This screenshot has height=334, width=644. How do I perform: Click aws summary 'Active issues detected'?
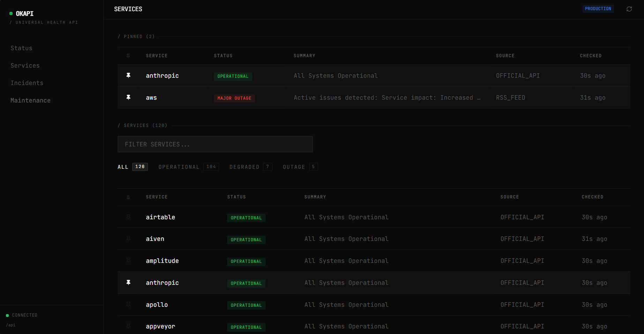pos(387,98)
